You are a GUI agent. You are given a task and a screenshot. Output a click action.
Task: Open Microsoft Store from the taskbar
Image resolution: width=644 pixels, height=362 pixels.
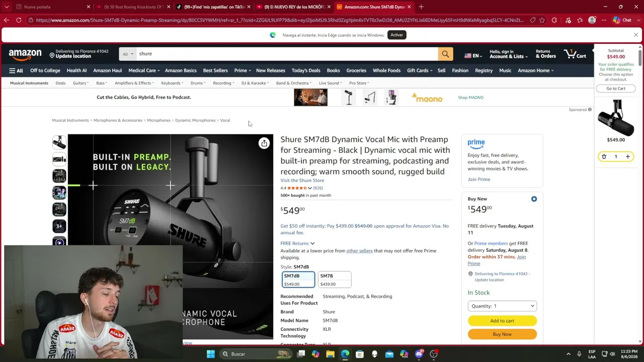[360, 354]
